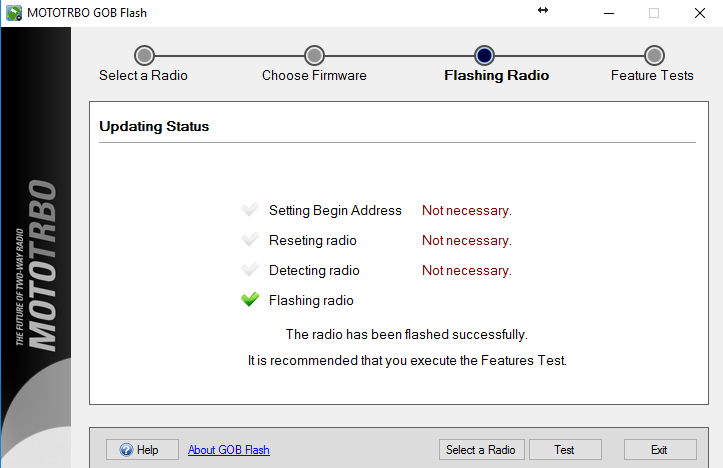Screen dimensions: 723x468
Task: Click the grey Reseting radio checkmark
Action: tap(250, 239)
